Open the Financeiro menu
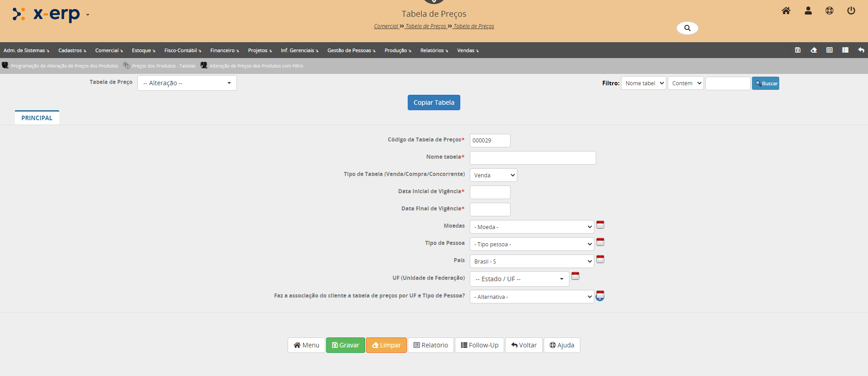868x376 pixels. tap(224, 50)
